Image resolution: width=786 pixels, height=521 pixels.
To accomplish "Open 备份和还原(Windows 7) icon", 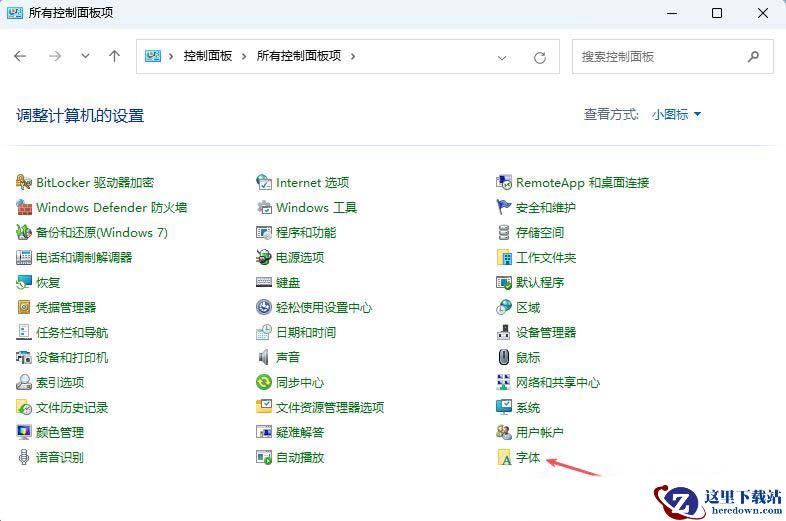I will pos(24,232).
